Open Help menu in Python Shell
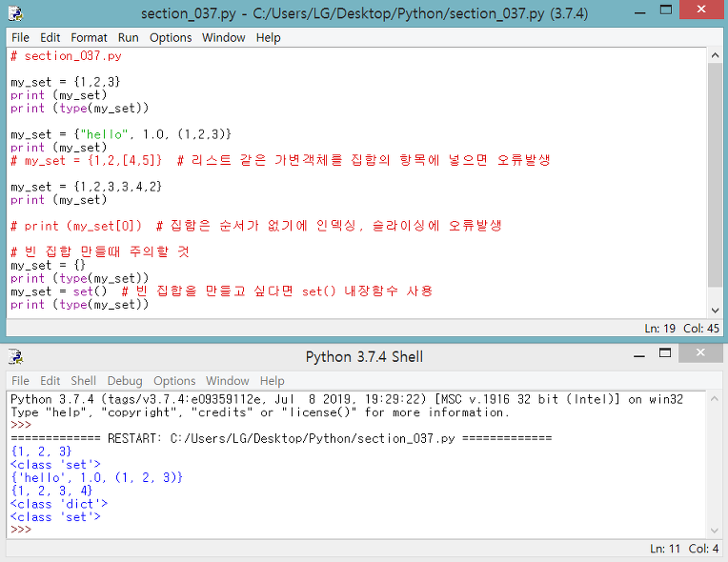This screenshot has width=728, height=562. point(272,381)
